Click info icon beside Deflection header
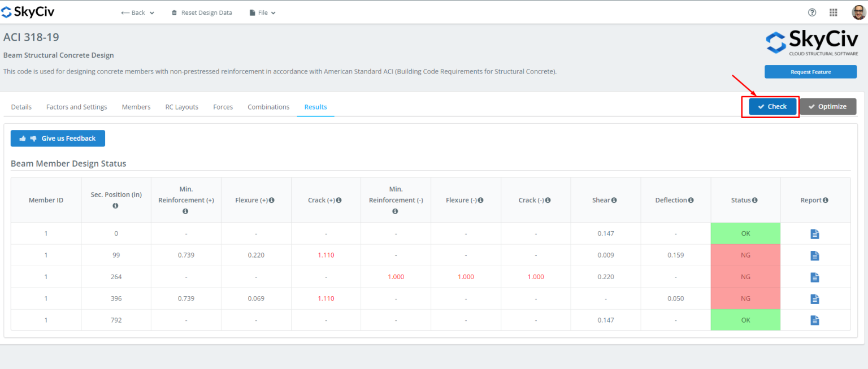This screenshot has width=868, height=369. (x=691, y=200)
